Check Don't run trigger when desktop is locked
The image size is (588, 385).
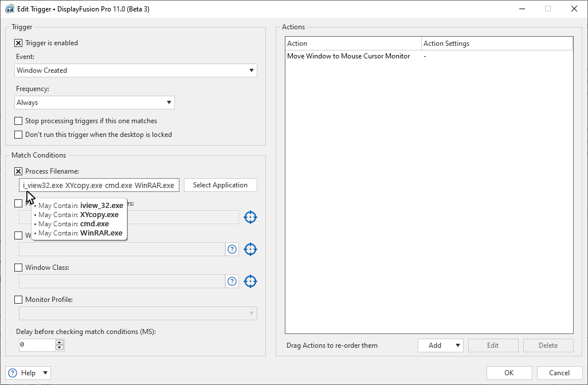click(x=18, y=135)
